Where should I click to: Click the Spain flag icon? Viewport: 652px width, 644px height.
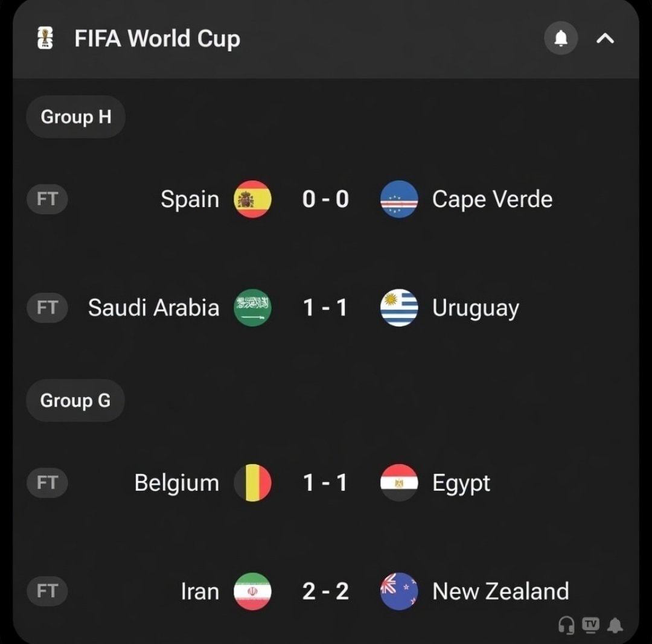[x=252, y=199]
